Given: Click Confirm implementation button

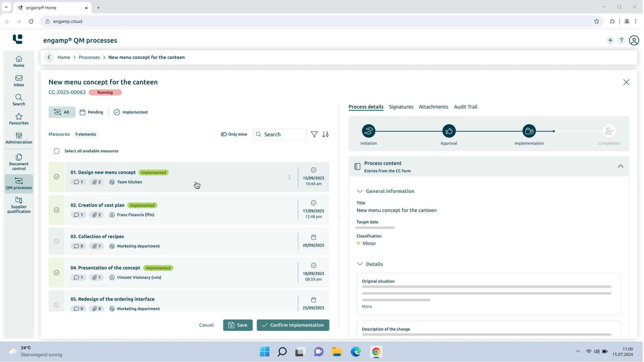Looking at the screenshot, I should (294, 326).
